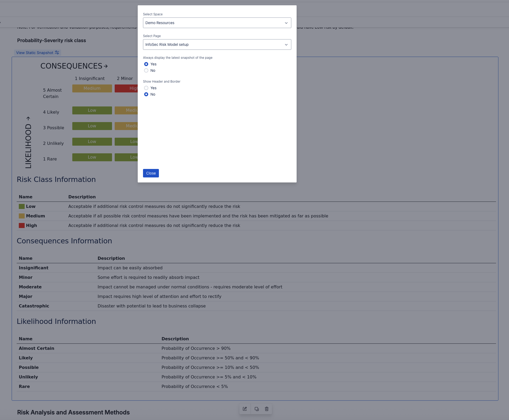509x420 pixels.
Task: Select Yes for always display latest snapshot
Action: [x=146, y=64]
